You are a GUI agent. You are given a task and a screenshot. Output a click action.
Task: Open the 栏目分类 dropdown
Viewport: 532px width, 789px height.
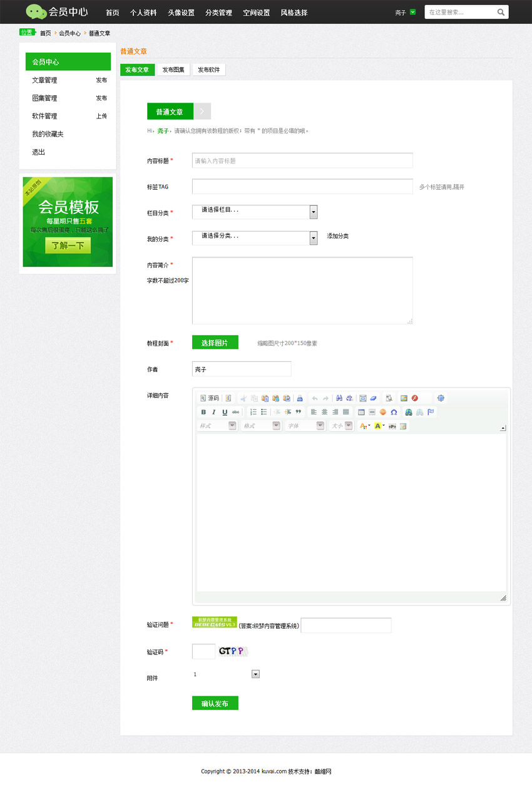[314, 212]
